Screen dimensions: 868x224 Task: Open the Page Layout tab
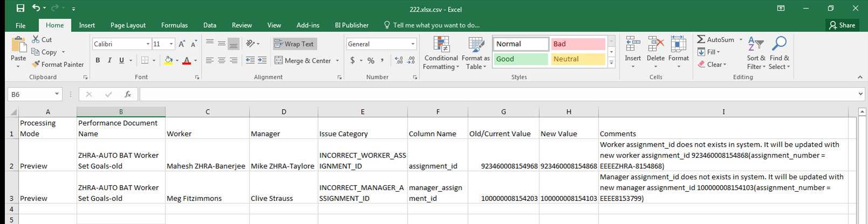tap(128, 25)
